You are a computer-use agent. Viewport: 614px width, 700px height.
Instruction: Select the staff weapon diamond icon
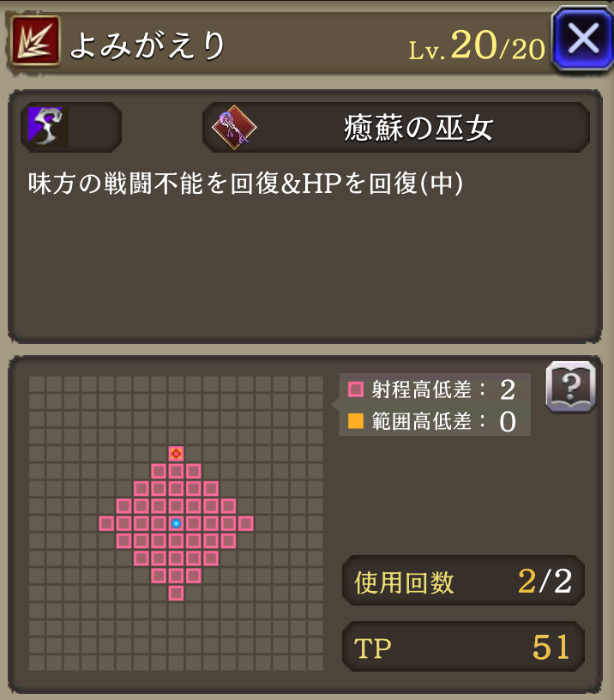[234, 127]
